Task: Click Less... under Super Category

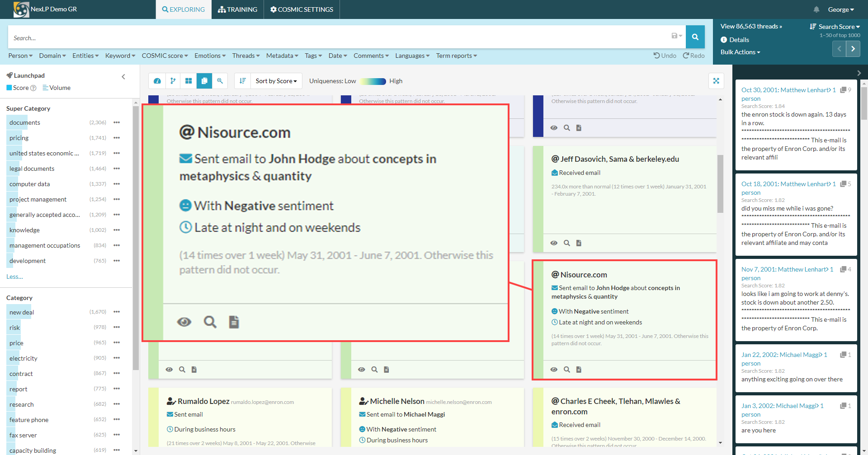Action: (14, 277)
